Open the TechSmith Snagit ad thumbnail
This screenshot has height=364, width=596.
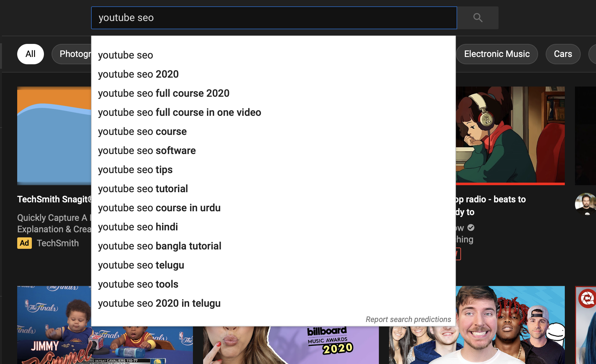54,136
